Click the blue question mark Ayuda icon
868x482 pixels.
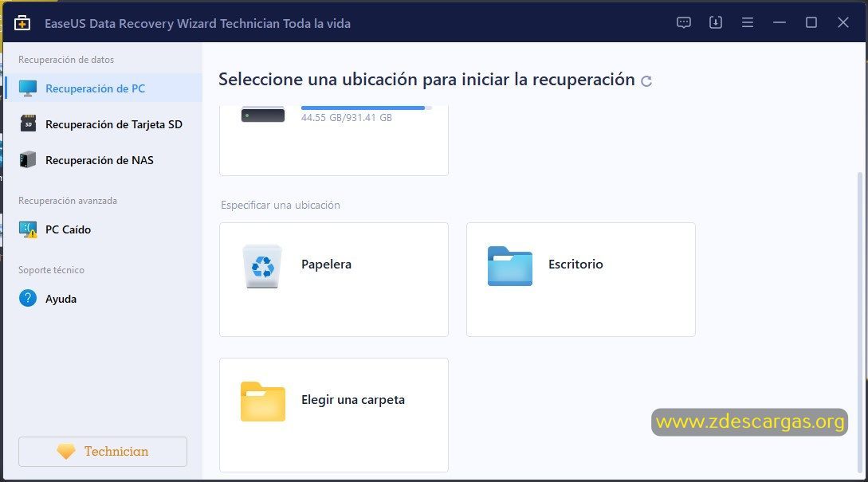pos(28,298)
